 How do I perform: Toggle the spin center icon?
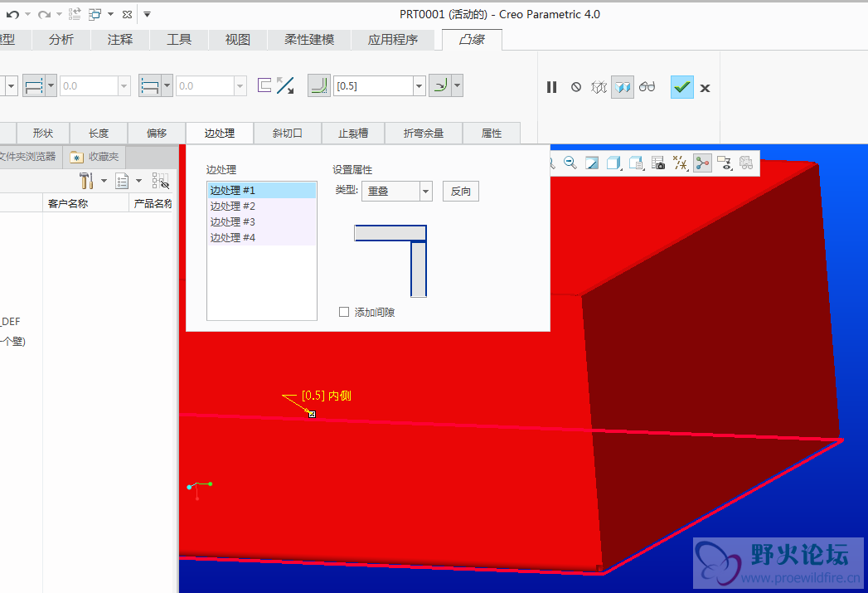point(702,163)
